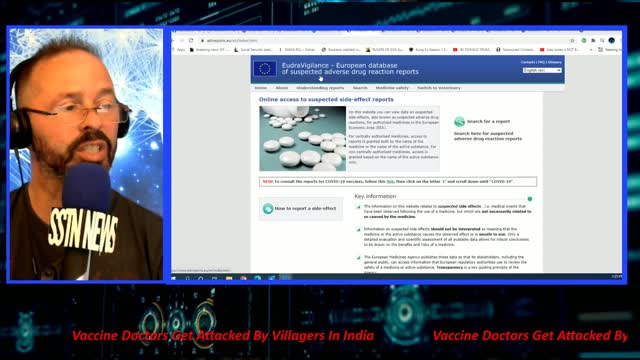The height and width of the screenshot is (360, 640).
Task: Reload the page with the refresh icon
Action: pyautogui.click(x=191, y=40)
